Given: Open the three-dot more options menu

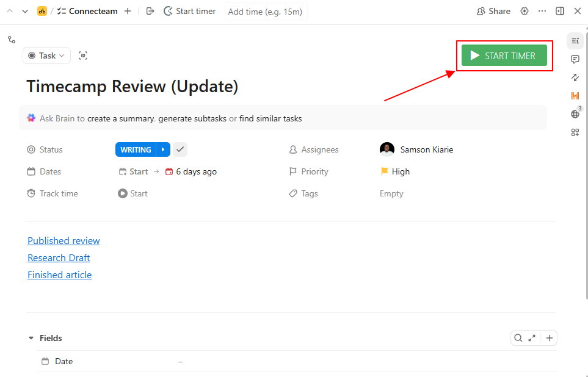Looking at the screenshot, I should 542,11.
